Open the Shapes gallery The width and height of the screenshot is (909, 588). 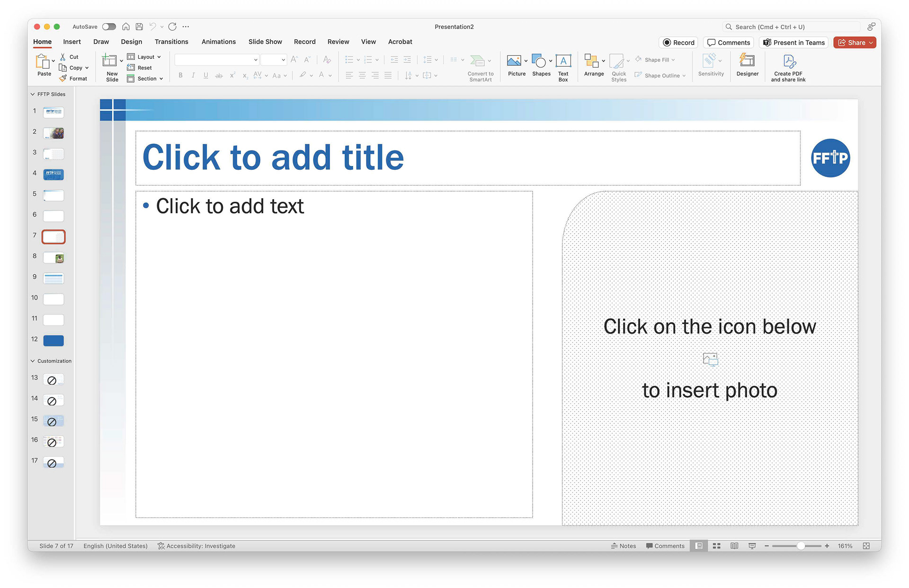[539, 61]
